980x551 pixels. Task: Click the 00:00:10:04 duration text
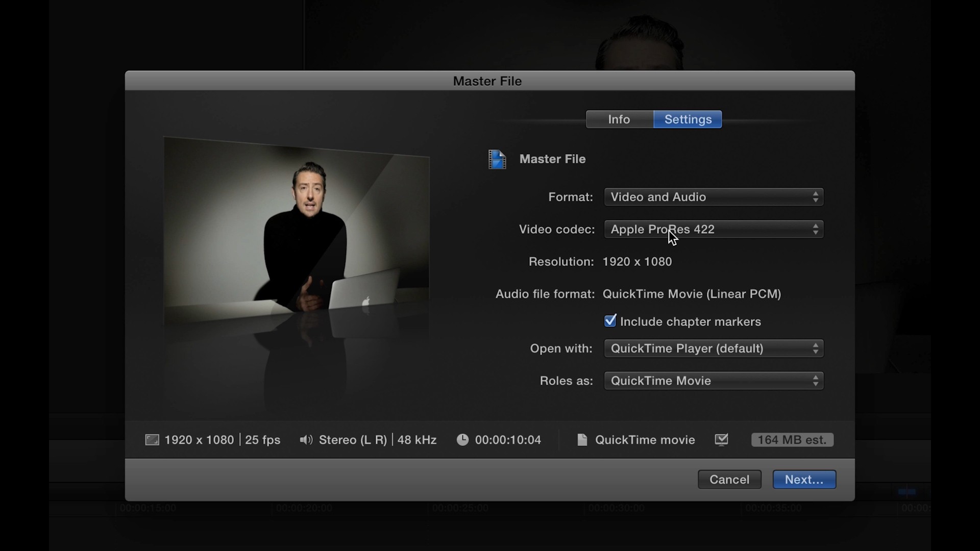coord(508,440)
